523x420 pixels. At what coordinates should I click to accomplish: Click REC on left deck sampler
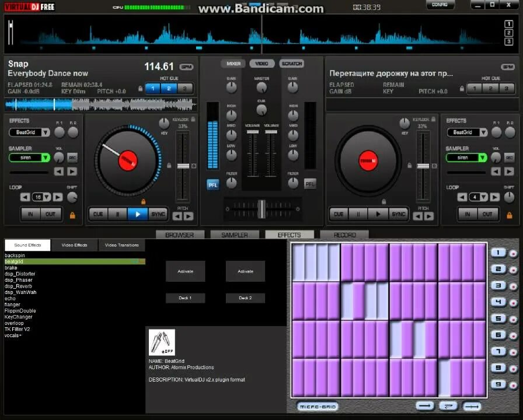tap(72, 157)
